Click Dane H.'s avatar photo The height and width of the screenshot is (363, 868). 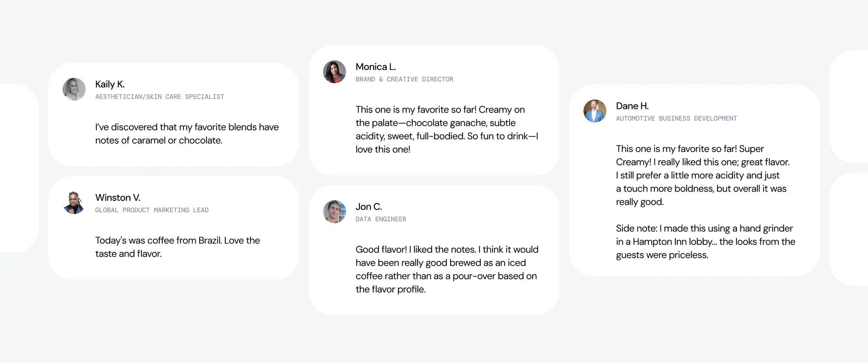pos(595,111)
